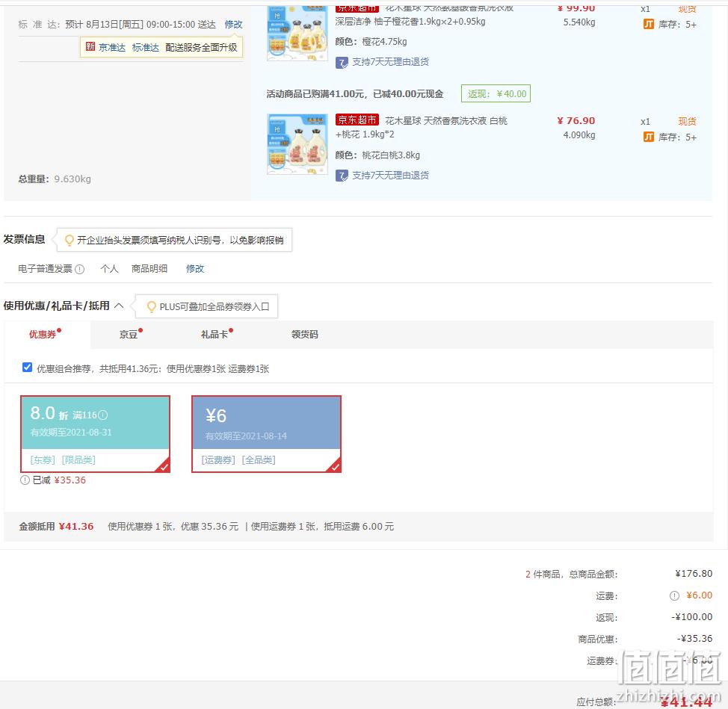
Task: Open the PLUS可叠加全品券领券入口 link
Action: click(x=214, y=307)
